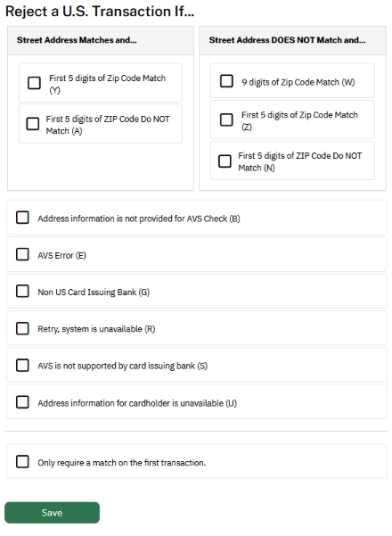Tick the ZIP Code Do NOT Match (A) checkbox

click(x=33, y=123)
